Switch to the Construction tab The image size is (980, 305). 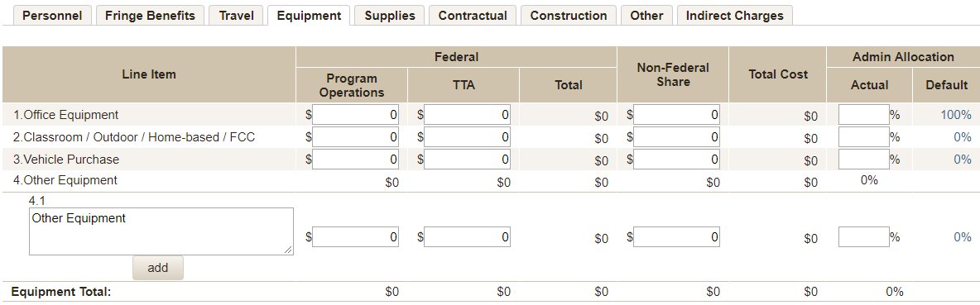(569, 16)
